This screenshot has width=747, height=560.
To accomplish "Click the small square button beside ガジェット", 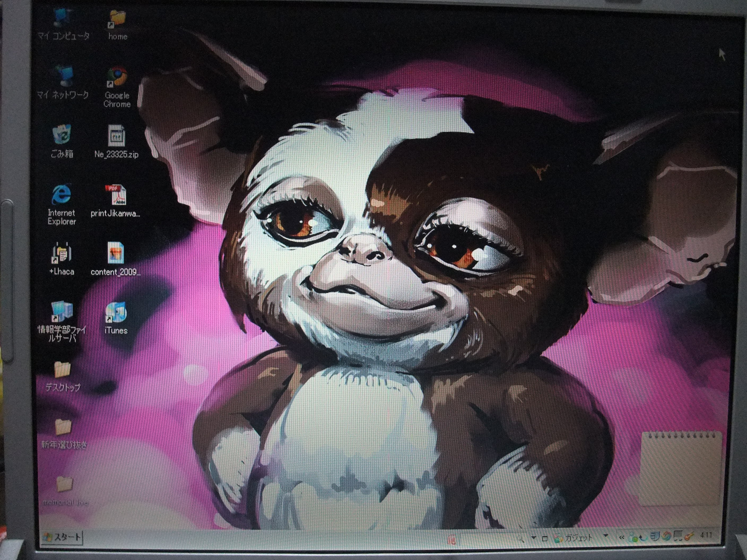I will point(545,539).
